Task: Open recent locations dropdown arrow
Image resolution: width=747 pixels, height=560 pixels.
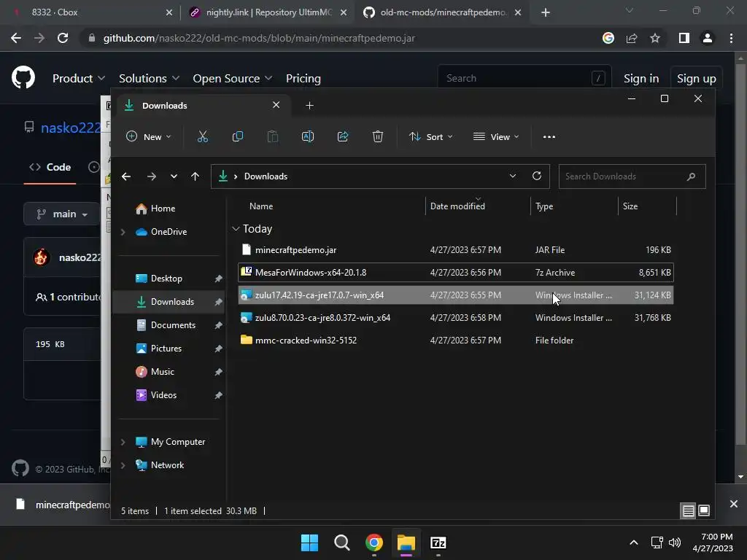Action: pos(174,176)
